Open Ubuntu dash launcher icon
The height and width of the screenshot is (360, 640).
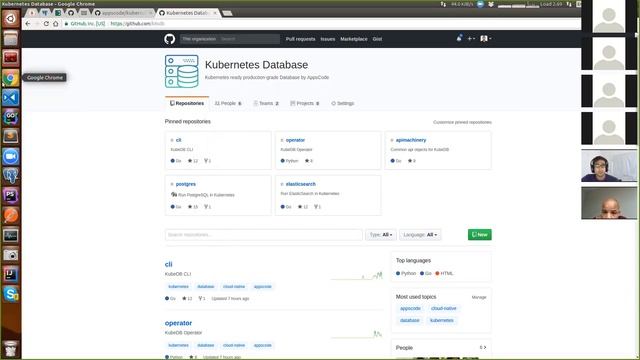(x=11, y=18)
